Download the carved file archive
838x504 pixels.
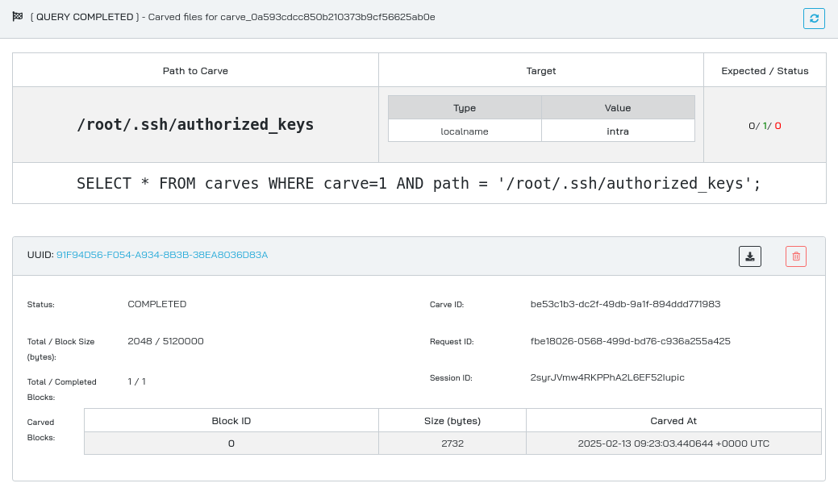click(x=750, y=256)
